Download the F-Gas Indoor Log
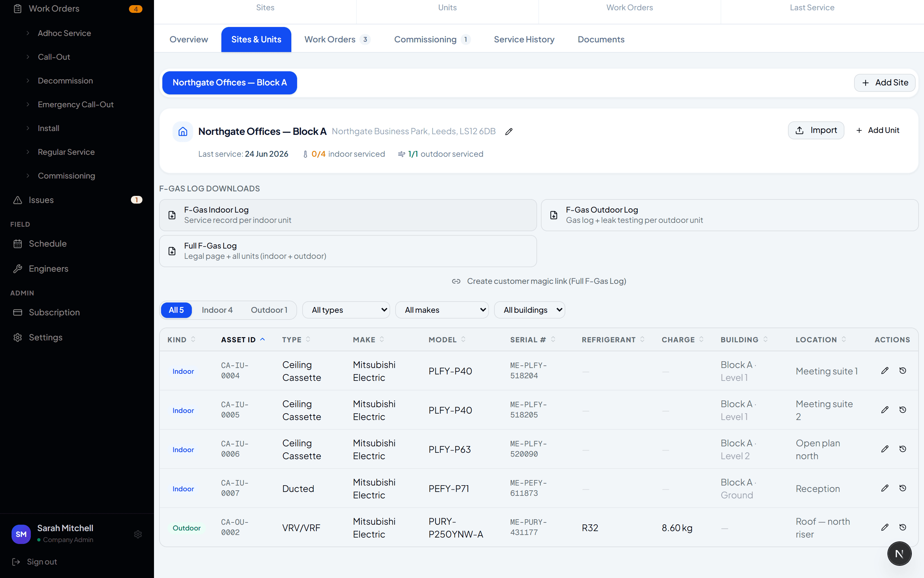This screenshot has width=924, height=578. click(348, 215)
